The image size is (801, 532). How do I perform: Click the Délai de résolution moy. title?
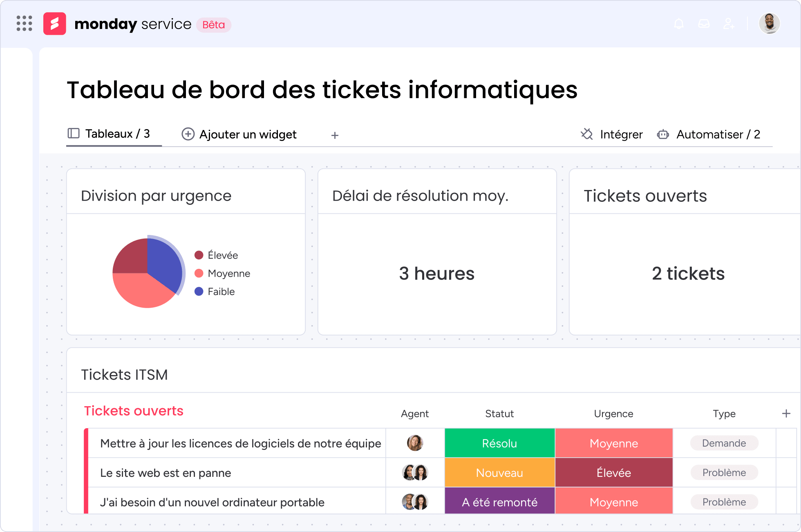point(421,196)
